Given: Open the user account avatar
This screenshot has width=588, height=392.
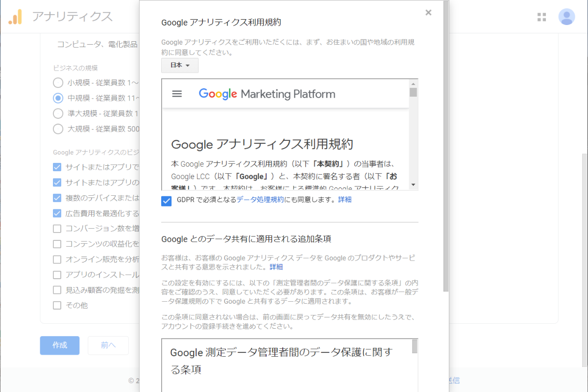Looking at the screenshot, I should click(x=566, y=17).
